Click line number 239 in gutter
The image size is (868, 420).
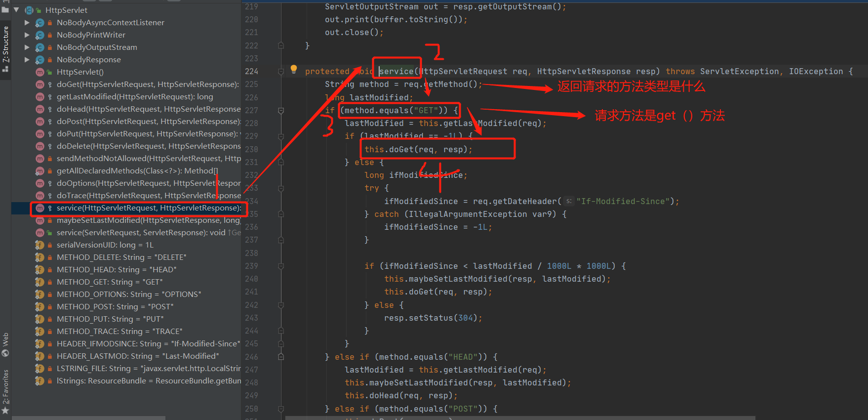click(251, 266)
